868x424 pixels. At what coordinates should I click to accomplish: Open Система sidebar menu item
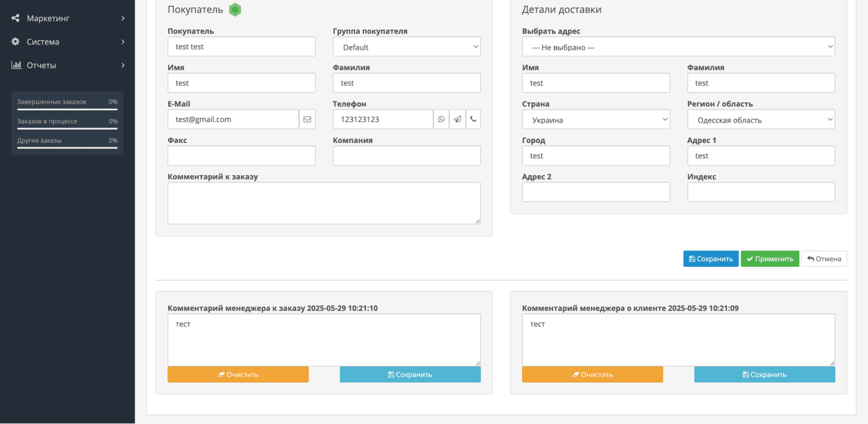pyautogui.click(x=67, y=42)
